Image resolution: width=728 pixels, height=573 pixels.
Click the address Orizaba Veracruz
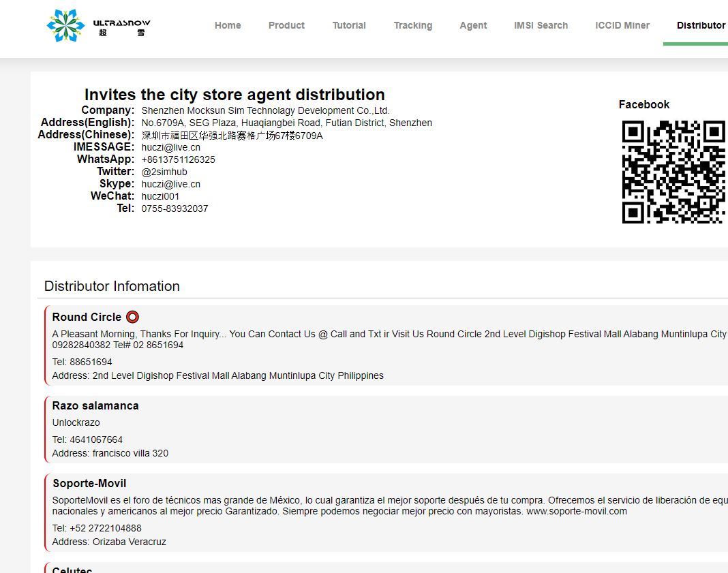pyautogui.click(x=109, y=542)
